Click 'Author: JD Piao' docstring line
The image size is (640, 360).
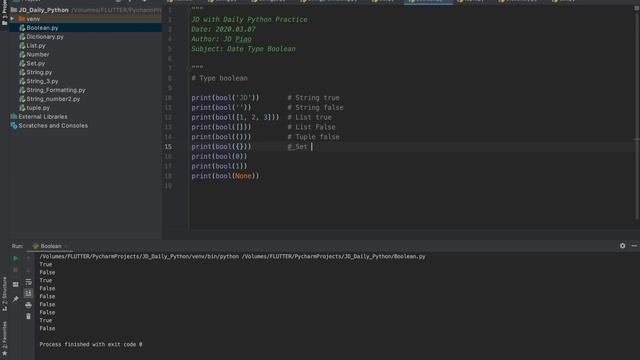221,39
